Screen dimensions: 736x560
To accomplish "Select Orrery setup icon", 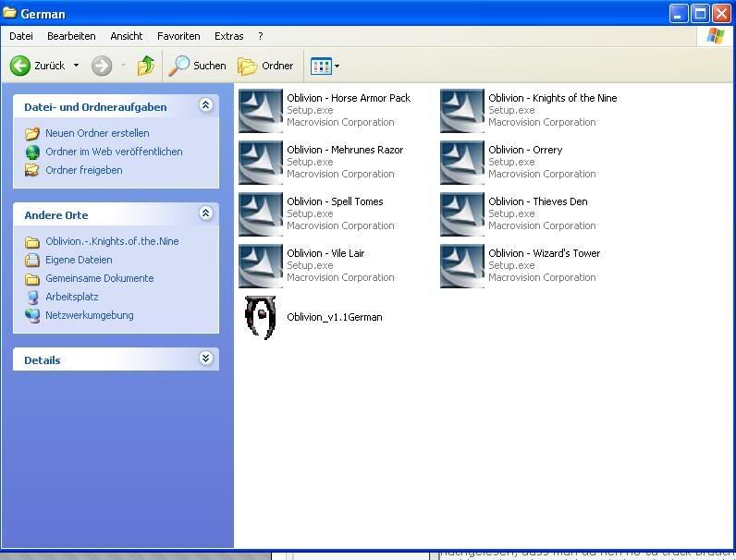I will point(462,163).
